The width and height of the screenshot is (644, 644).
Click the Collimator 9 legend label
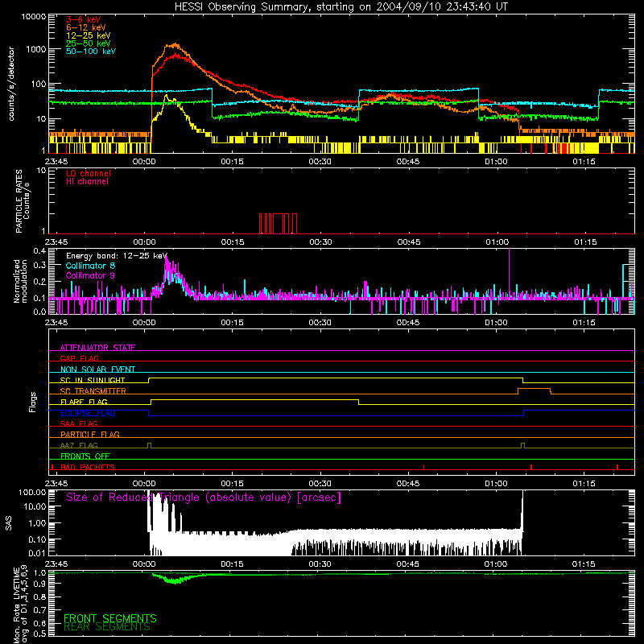[90, 275]
